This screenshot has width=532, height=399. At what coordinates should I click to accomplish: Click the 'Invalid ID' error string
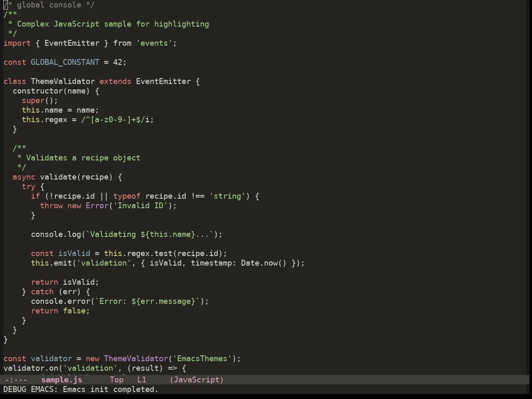coord(140,206)
